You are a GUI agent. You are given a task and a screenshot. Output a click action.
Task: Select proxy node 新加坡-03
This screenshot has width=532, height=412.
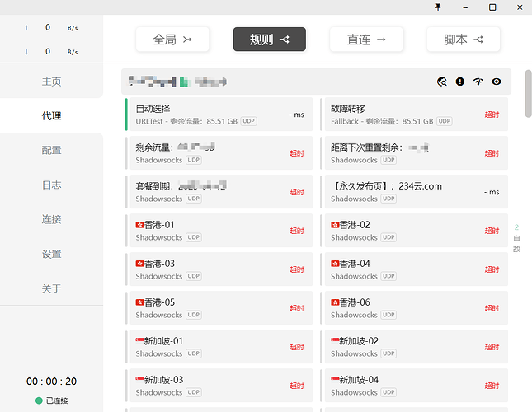[219, 386]
